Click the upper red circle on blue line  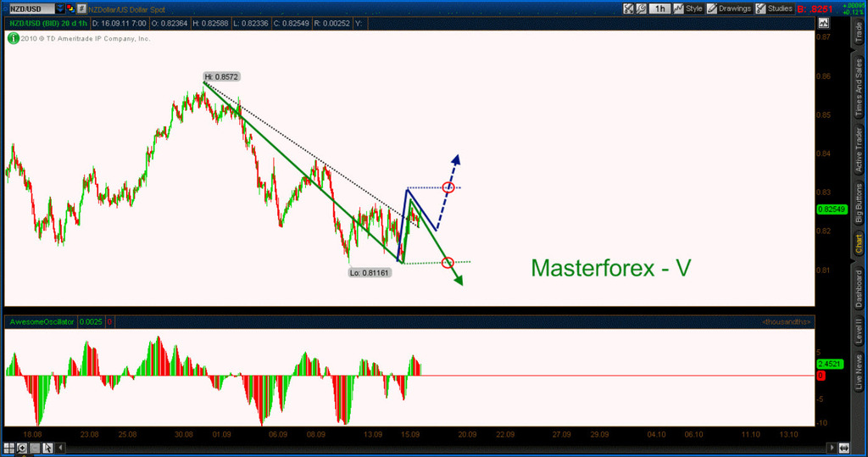coord(449,187)
